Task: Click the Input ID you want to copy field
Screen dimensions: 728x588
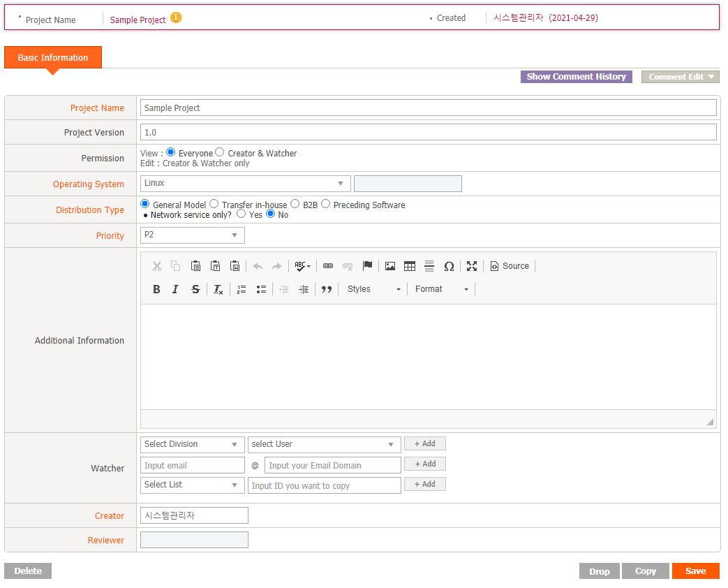Action: (324, 485)
